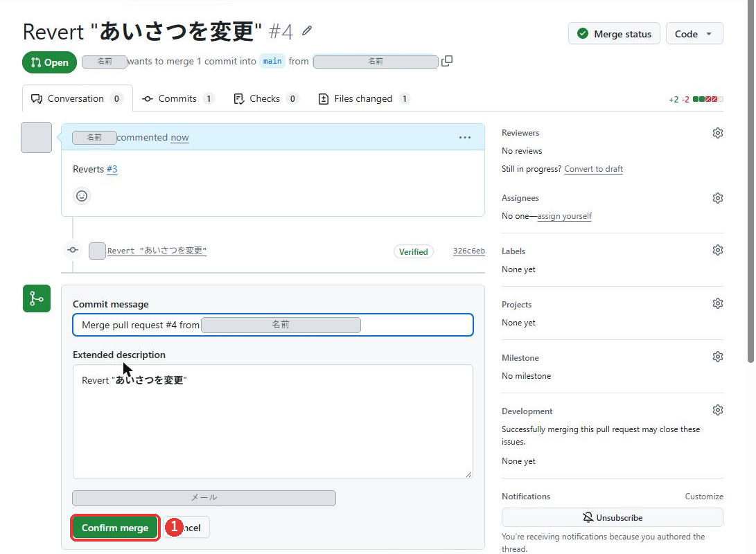Click the pencil icon to edit the title

pos(307,31)
